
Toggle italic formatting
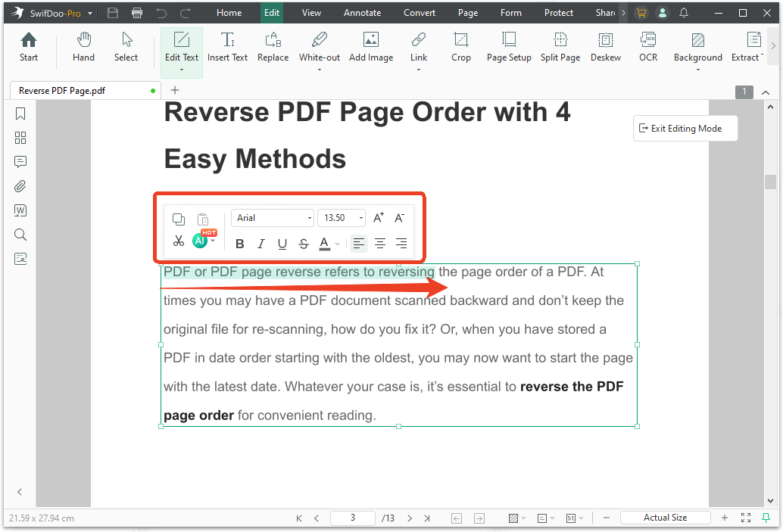click(260, 244)
